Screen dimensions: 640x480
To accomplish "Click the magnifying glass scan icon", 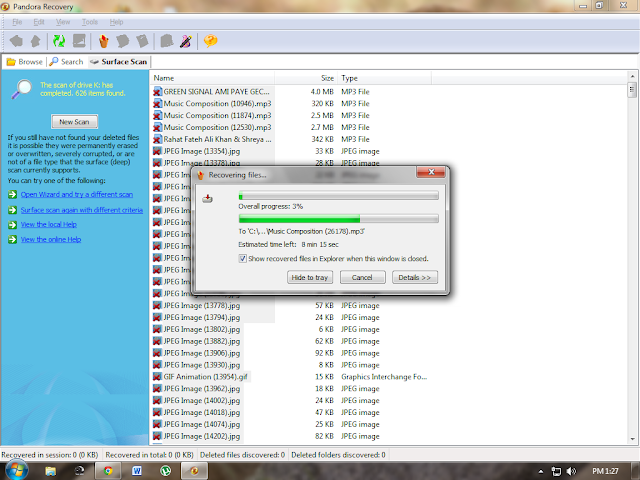I will click(22, 89).
